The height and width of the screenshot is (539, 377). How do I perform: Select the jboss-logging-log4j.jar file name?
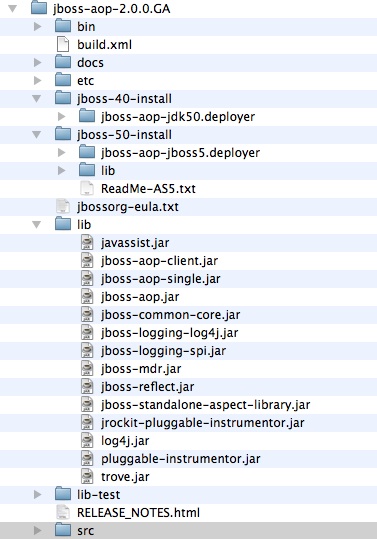[169, 333]
